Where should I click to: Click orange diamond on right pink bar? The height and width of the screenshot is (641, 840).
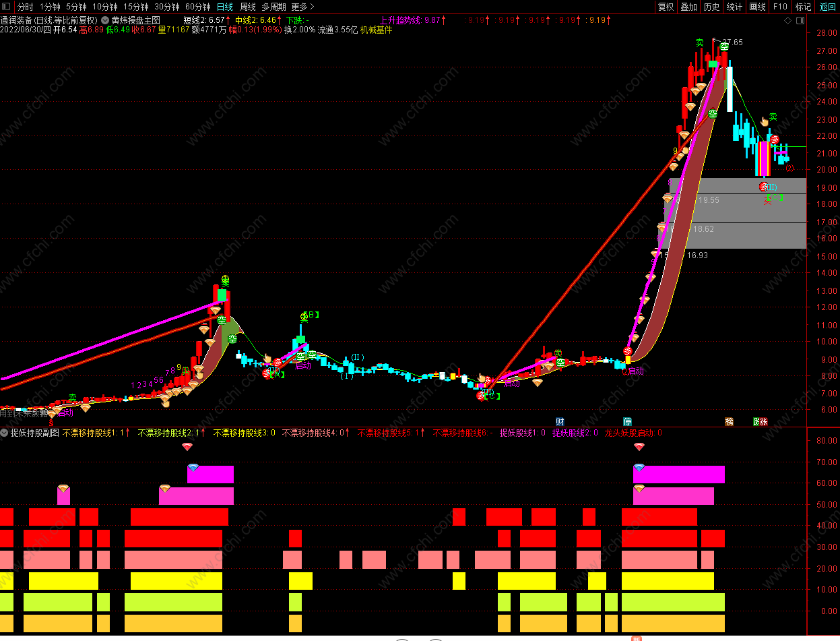coord(639,489)
